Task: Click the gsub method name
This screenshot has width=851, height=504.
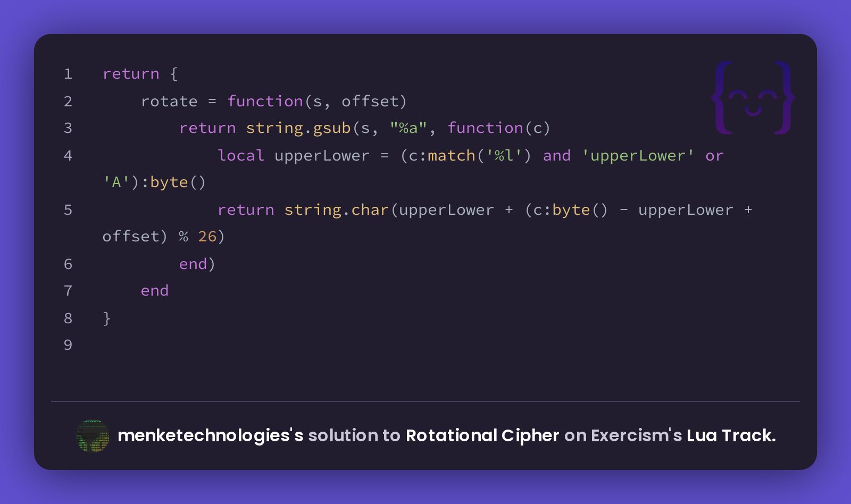Action: tap(332, 128)
